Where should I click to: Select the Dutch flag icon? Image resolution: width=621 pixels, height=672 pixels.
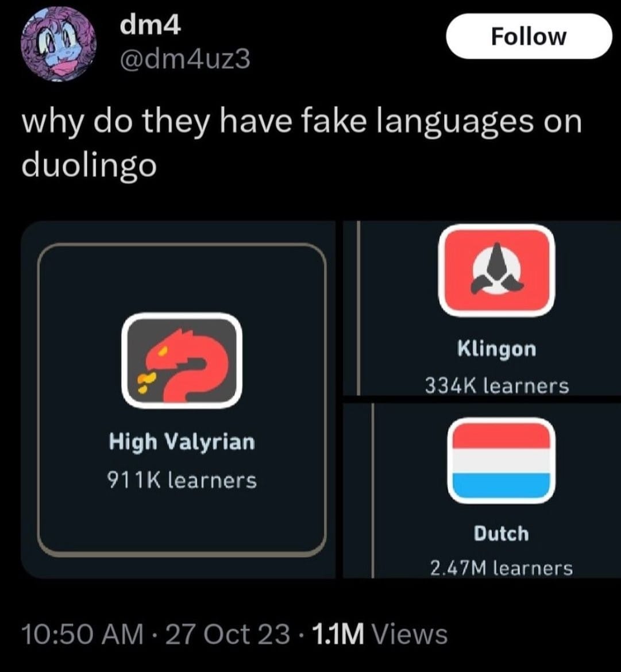501,461
